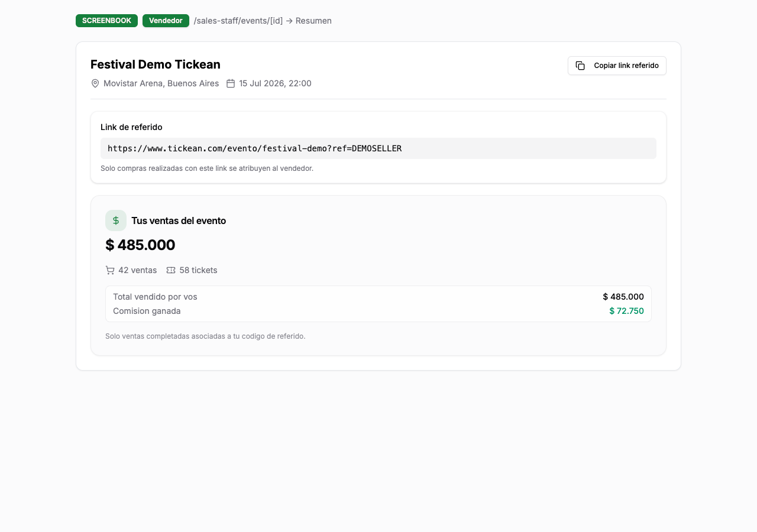Click the Copiar link referido button
757x532 pixels.
tap(617, 66)
